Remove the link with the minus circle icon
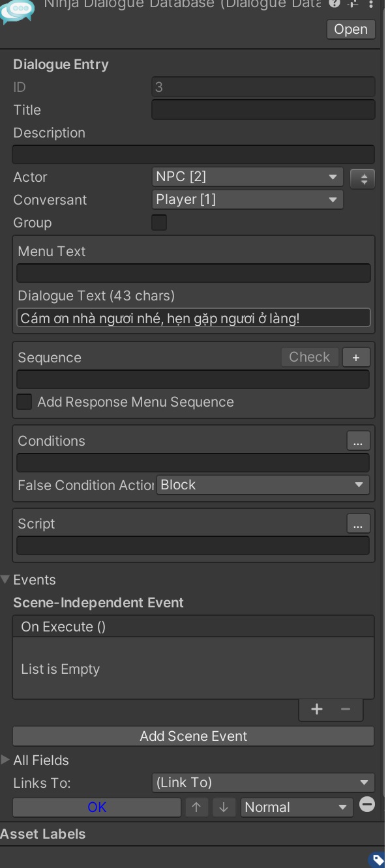This screenshot has width=388, height=868. 367,805
